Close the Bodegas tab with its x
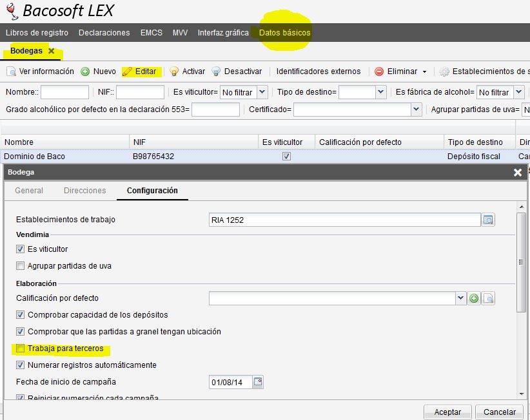This screenshot has width=530, height=420. 52,51
